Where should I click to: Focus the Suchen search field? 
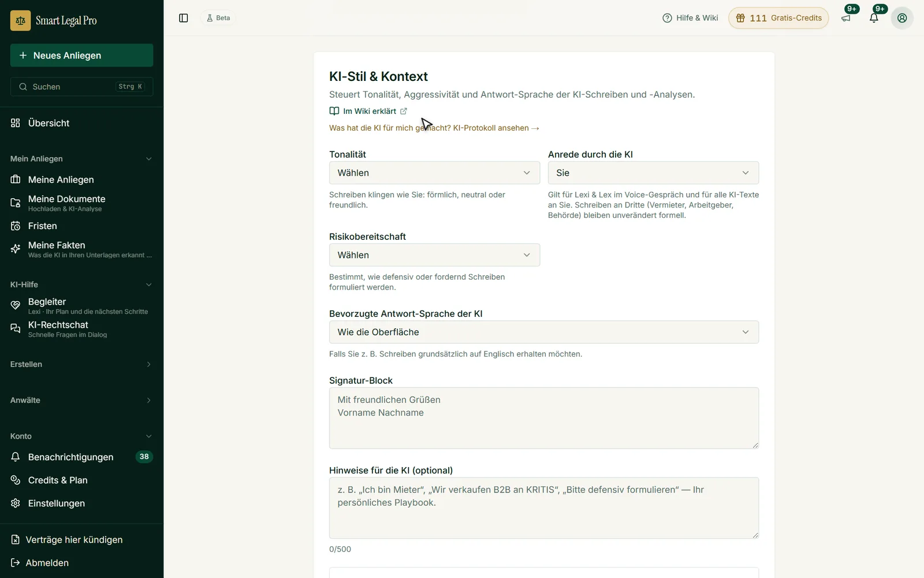pos(81,87)
